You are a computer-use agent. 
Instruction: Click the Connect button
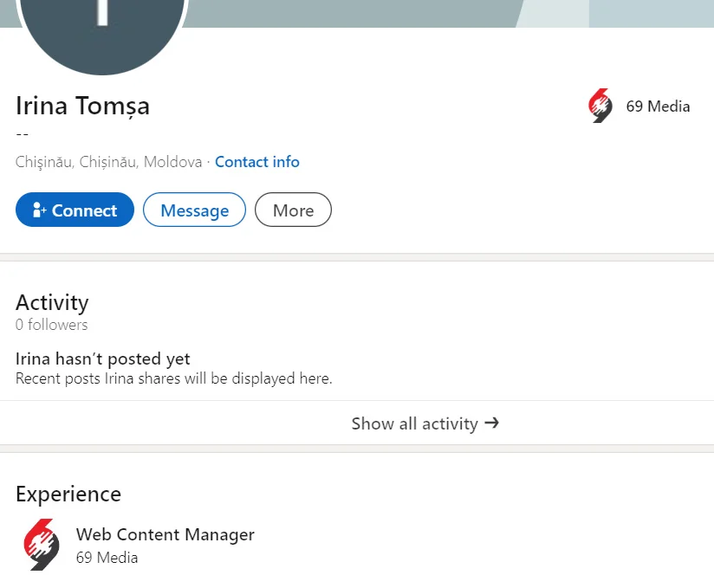[75, 210]
